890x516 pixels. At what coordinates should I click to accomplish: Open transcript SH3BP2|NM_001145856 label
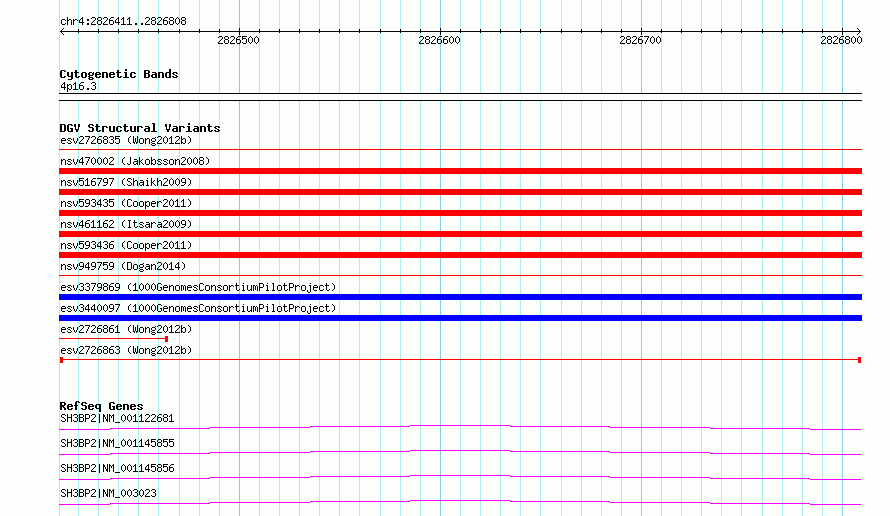point(117,468)
